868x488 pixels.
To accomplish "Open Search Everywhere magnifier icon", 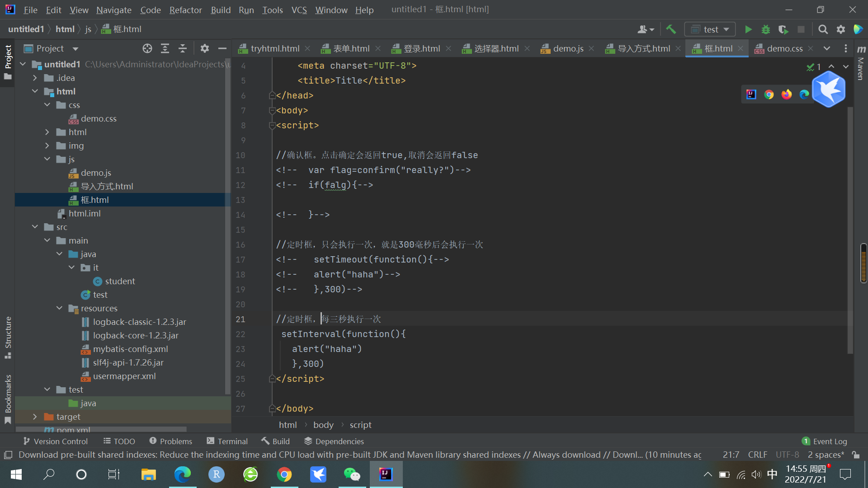I will pos(823,29).
